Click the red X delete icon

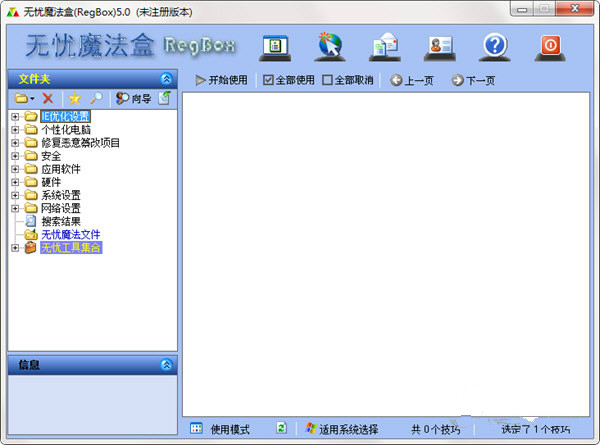(x=48, y=98)
